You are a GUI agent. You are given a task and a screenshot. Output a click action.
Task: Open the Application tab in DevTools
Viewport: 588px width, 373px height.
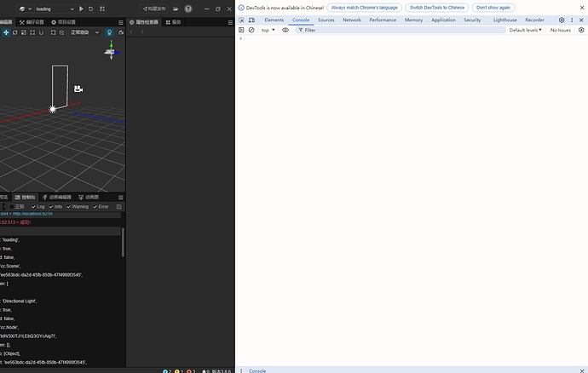[443, 20]
